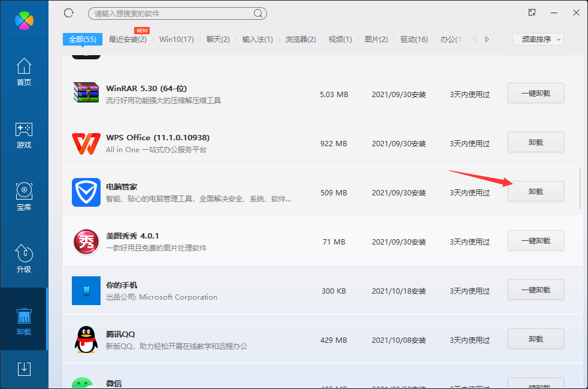Click 一键卸载 for 你的手机
588x389 pixels.
[536, 290]
